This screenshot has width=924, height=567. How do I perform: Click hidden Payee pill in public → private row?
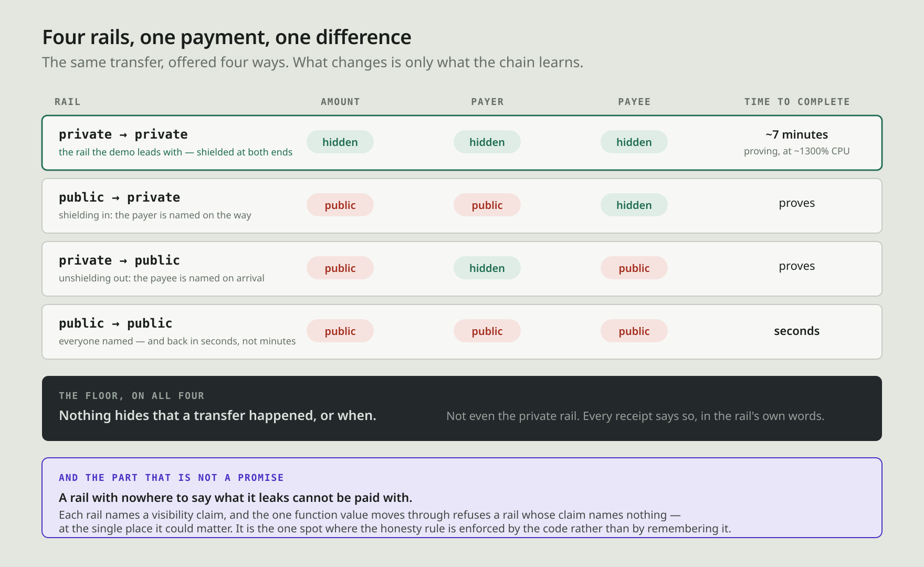click(x=634, y=205)
